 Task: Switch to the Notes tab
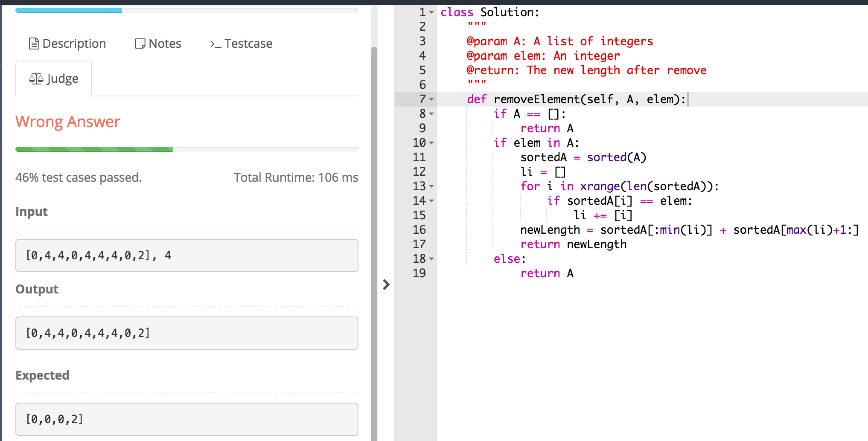coord(158,44)
